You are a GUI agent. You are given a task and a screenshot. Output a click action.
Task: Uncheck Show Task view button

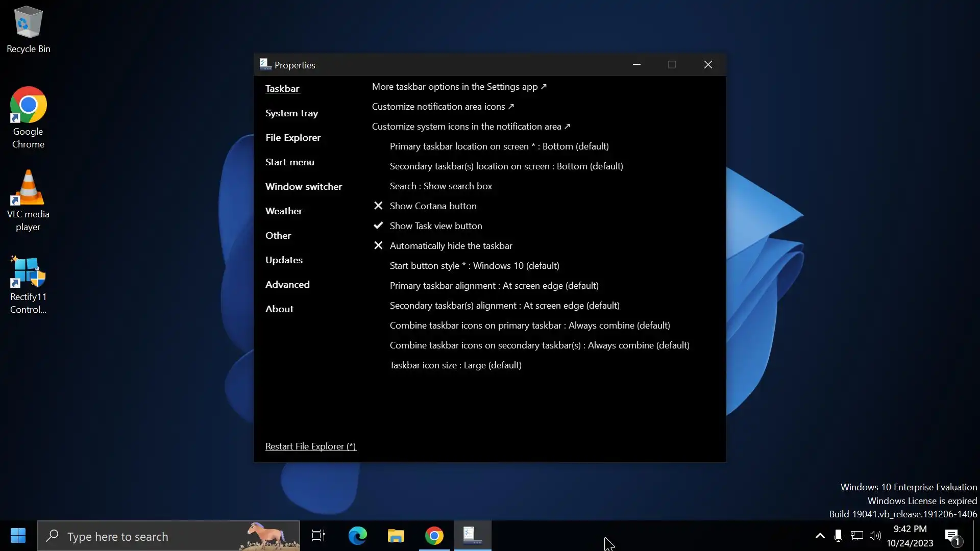click(435, 226)
